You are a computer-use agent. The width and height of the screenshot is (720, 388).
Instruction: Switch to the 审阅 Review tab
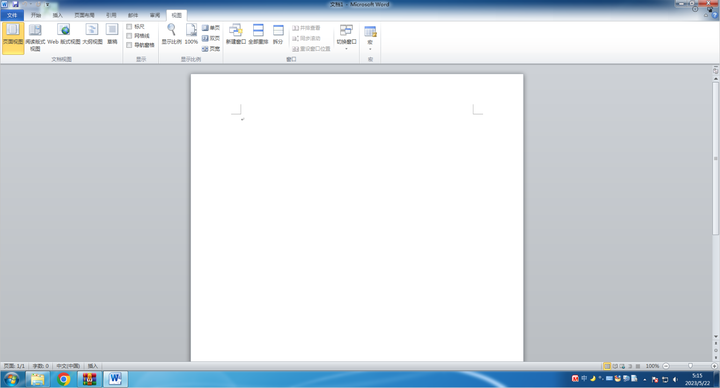click(155, 15)
